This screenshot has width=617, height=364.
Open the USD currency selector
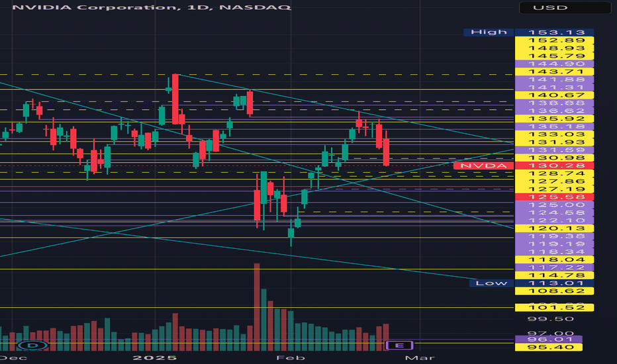(x=565, y=8)
